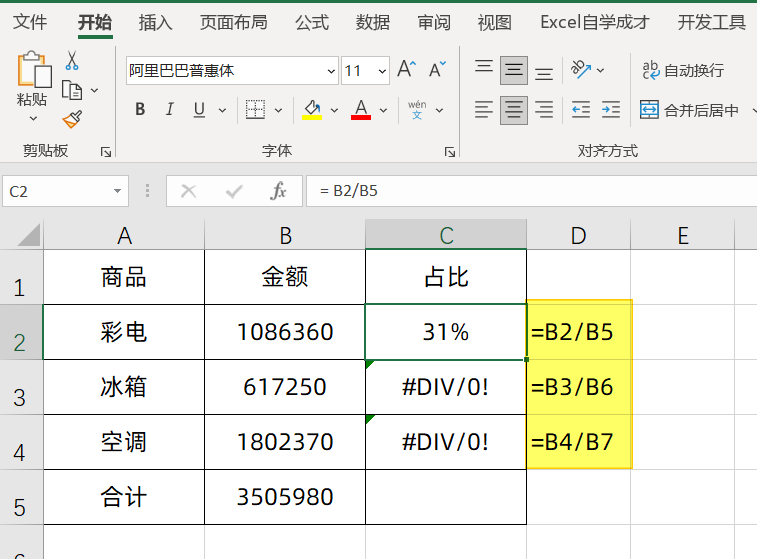757x559 pixels.
Task: Click the Cut scissors icon
Action: 72,60
